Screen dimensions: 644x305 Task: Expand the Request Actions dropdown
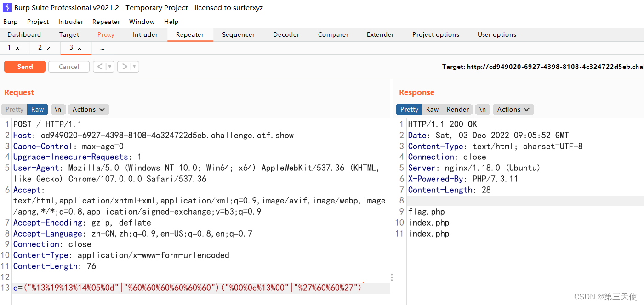coord(89,109)
